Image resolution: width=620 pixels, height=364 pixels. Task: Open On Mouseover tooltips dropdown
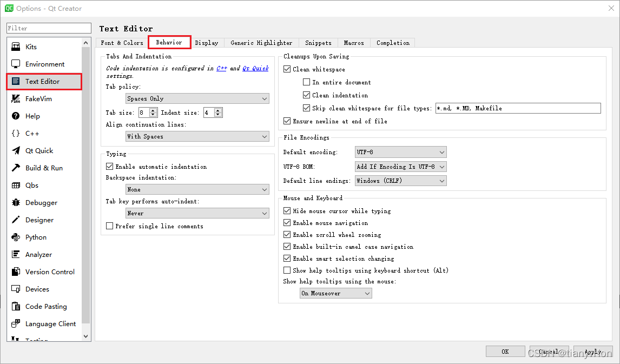pos(336,293)
